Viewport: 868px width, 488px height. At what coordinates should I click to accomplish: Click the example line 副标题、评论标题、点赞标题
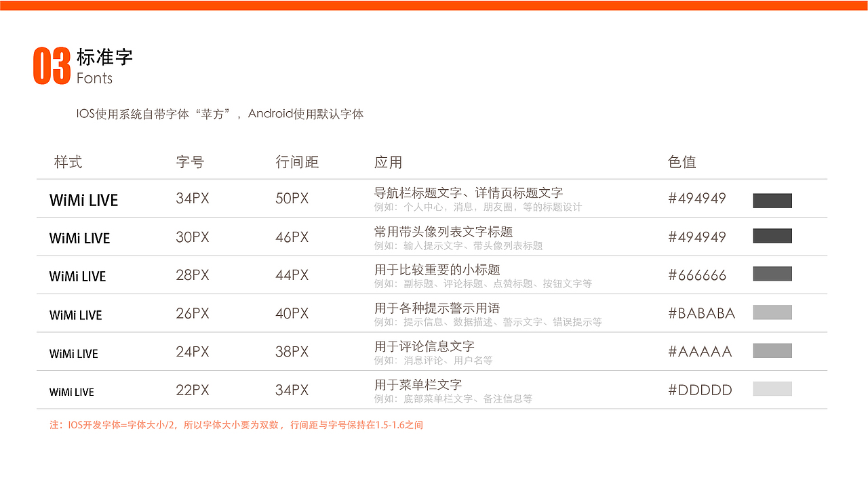pos(483,284)
